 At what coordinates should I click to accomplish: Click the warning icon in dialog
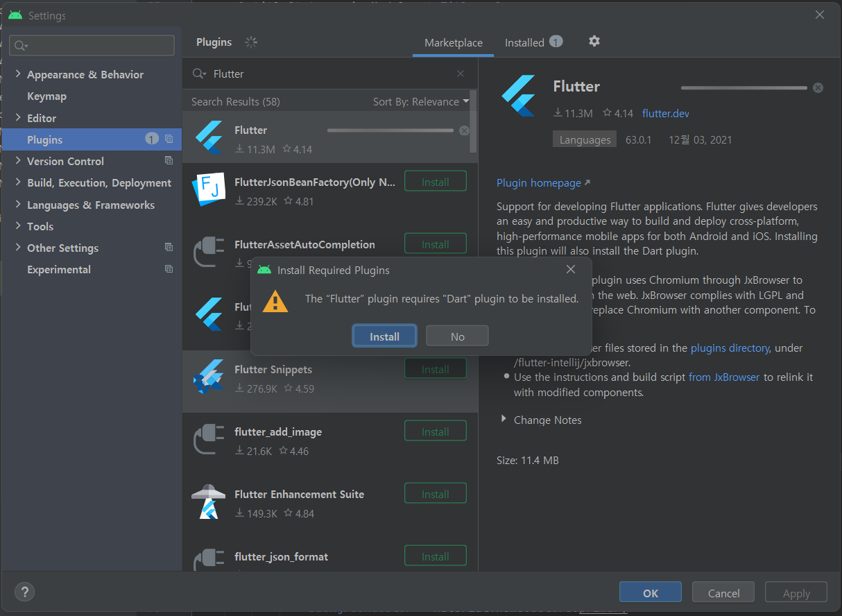[275, 301]
